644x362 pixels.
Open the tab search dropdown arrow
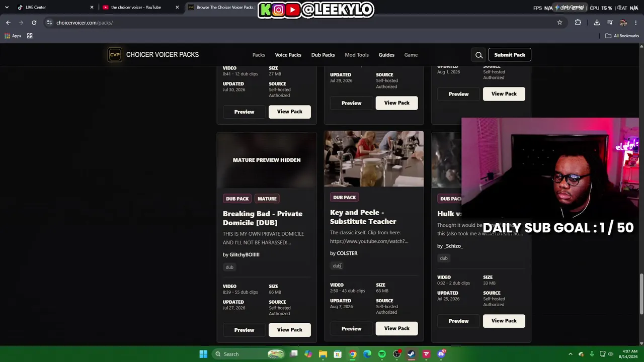coord(7,7)
